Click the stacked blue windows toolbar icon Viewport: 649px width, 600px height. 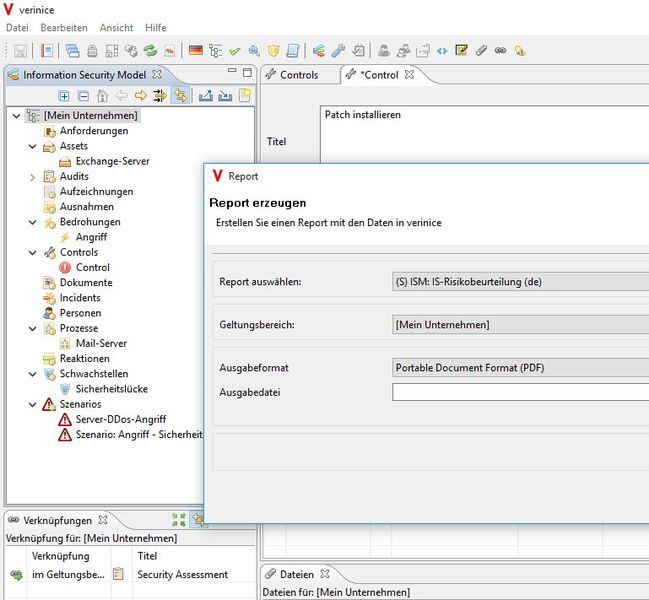(72, 51)
